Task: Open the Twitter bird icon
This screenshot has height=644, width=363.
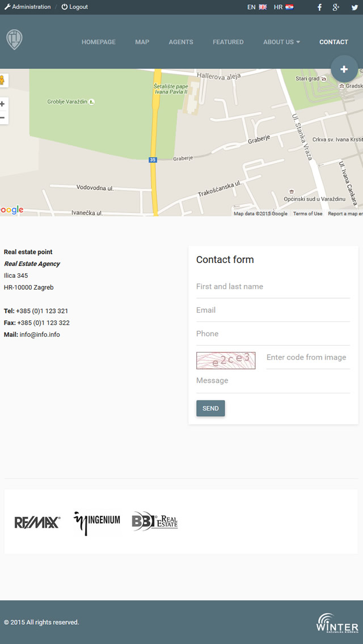Action: pos(354,7)
